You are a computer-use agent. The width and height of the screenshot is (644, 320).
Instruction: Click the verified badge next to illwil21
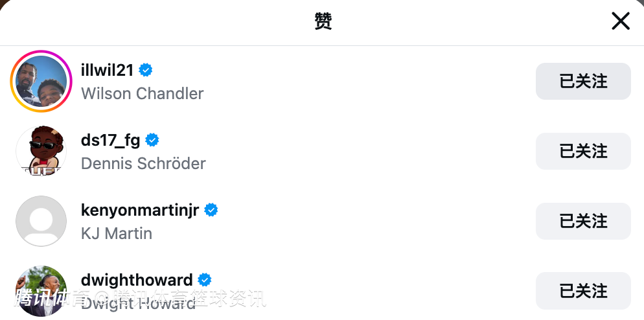146,70
